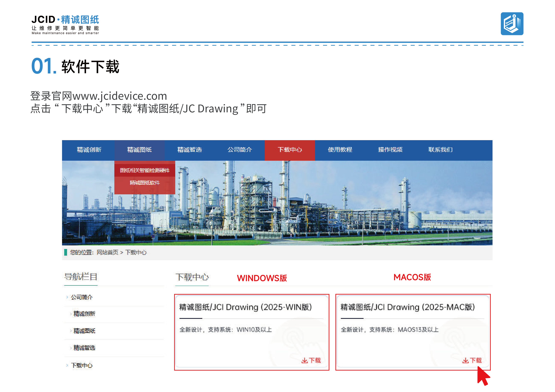This screenshot has width=555, height=392.
Task: Open 操作视频 in navigation bar
Action: point(390,150)
